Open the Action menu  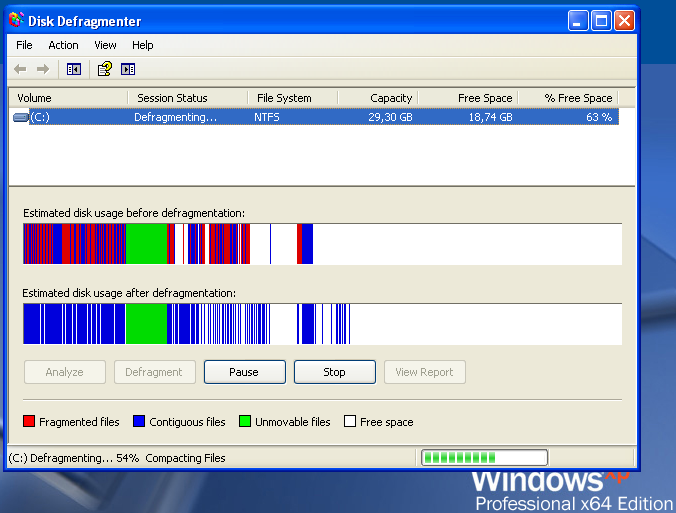[x=63, y=45]
